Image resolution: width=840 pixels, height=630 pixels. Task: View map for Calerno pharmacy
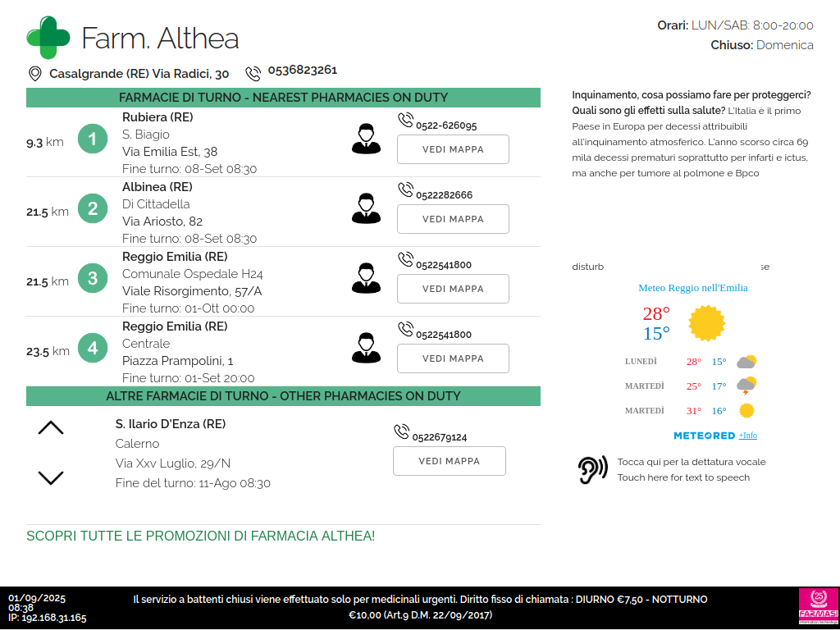click(x=449, y=461)
